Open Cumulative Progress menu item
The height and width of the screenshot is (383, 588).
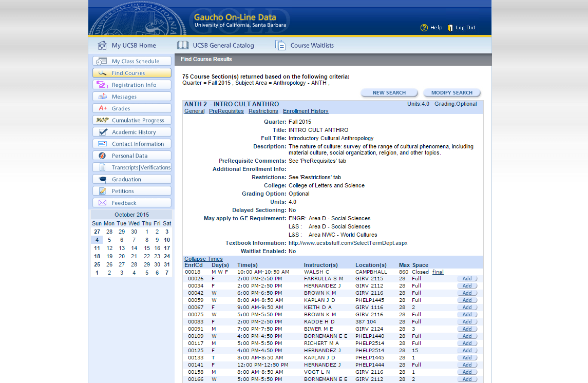coord(132,120)
